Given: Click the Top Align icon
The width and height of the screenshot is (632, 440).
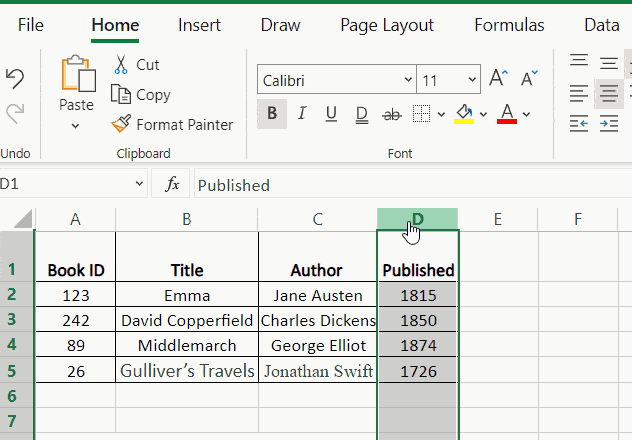Looking at the screenshot, I should pyautogui.click(x=579, y=61).
